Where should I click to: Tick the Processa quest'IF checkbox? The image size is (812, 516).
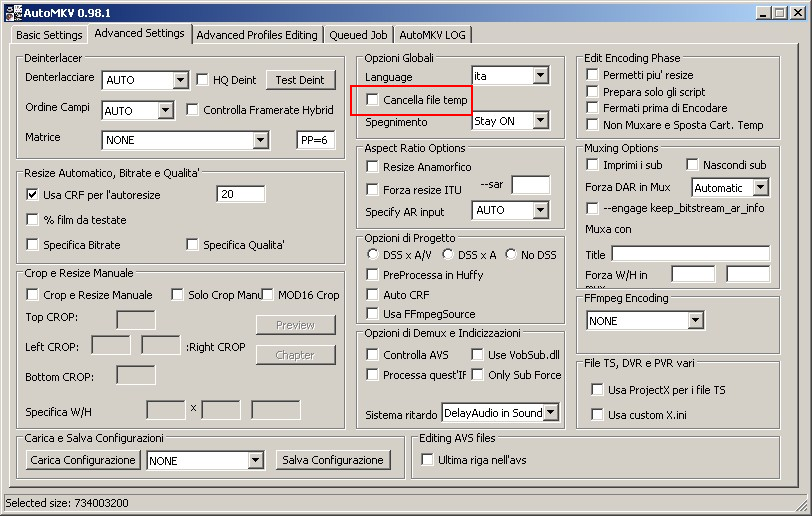[372, 374]
